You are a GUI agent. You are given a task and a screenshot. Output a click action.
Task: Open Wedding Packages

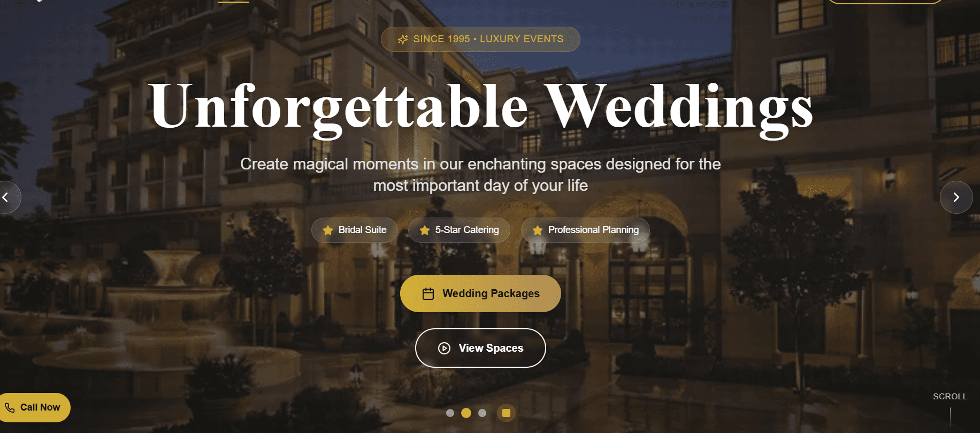pos(480,293)
